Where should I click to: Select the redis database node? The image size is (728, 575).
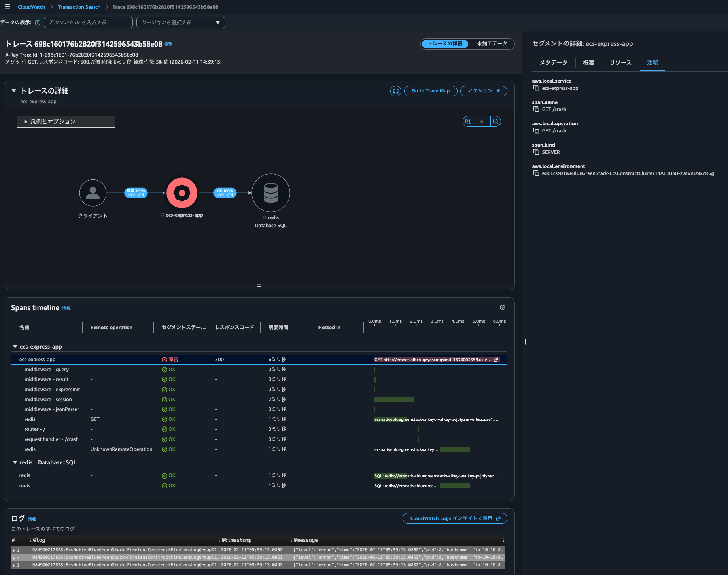[271, 193]
